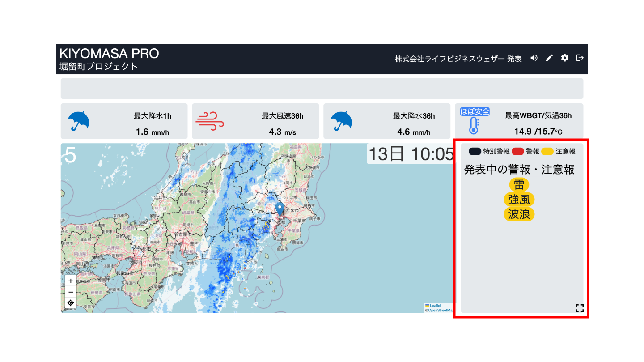Zoom out the map with minus button
This screenshot has width=644, height=362.
coord(71,292)
